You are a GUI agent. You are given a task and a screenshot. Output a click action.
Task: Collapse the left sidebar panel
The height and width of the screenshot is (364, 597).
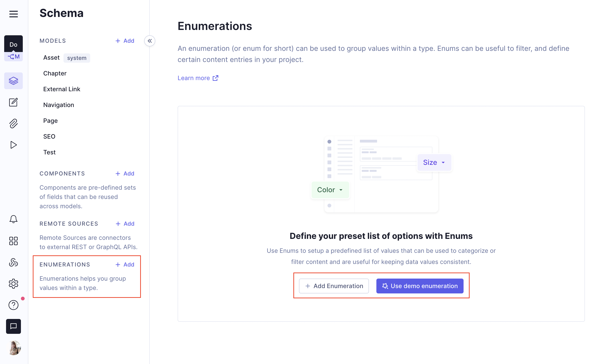tap(150, 41)
